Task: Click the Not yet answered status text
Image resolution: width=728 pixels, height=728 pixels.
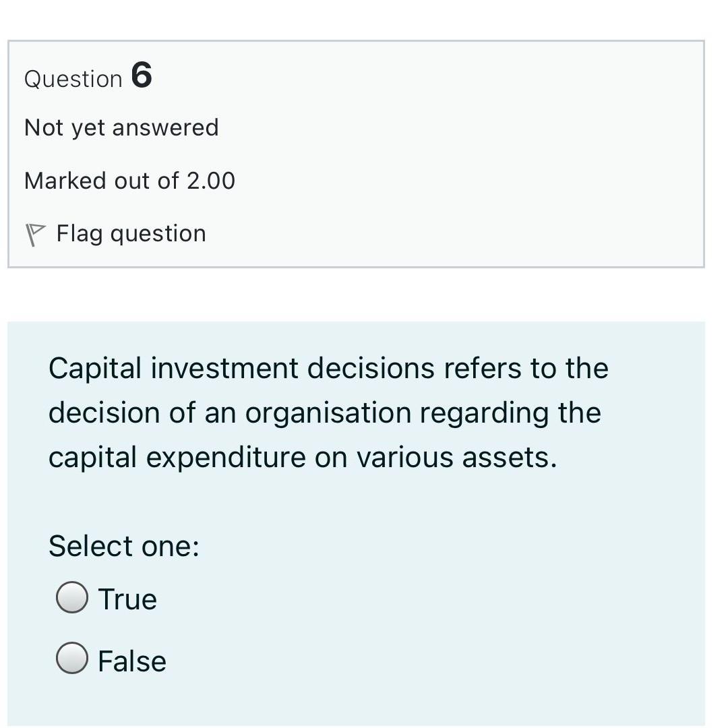Action: (121, 127)
